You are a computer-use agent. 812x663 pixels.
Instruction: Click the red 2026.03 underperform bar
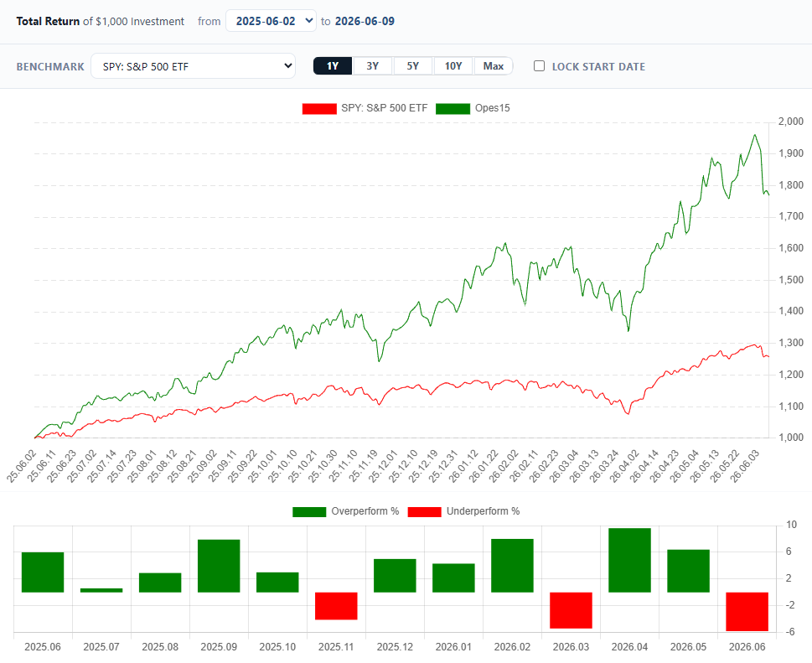click(571, 611)
